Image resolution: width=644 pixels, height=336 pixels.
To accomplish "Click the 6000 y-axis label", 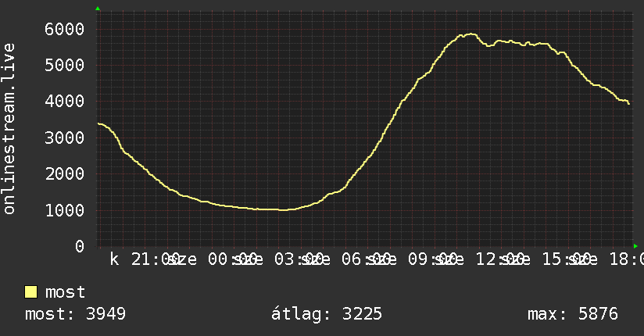I will pyautogui.click(x=65, y=29).
